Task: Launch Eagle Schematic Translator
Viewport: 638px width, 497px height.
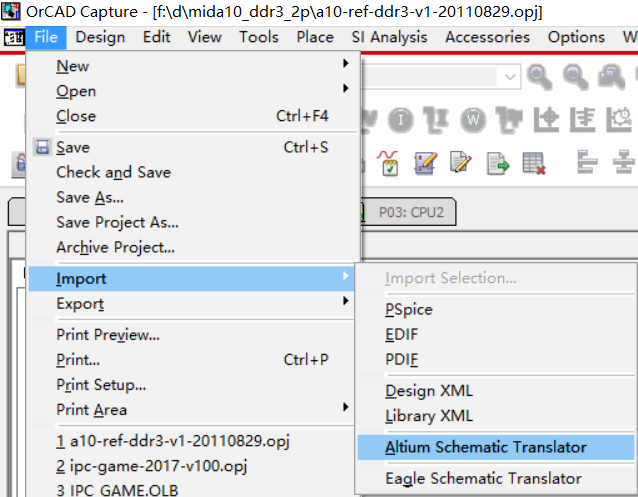Action: pos(496,478)
